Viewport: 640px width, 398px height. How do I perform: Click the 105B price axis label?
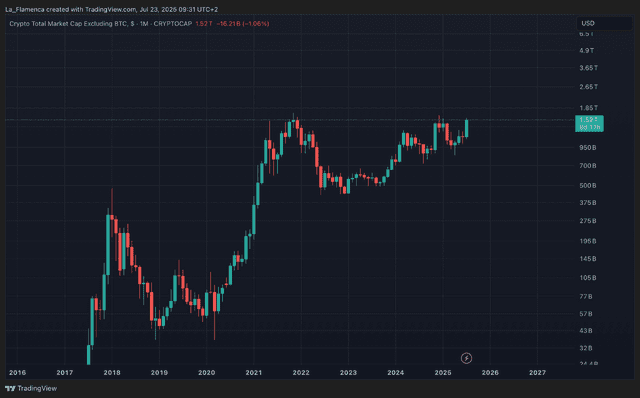click(588, 278)
